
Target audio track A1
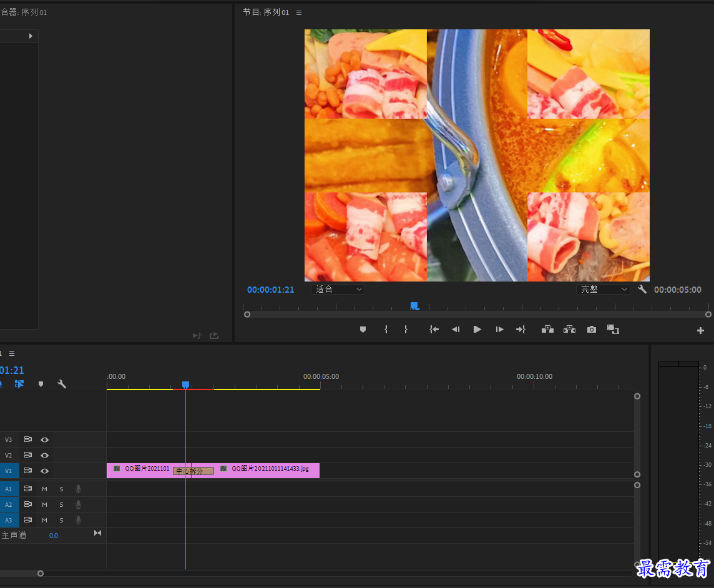9,489
